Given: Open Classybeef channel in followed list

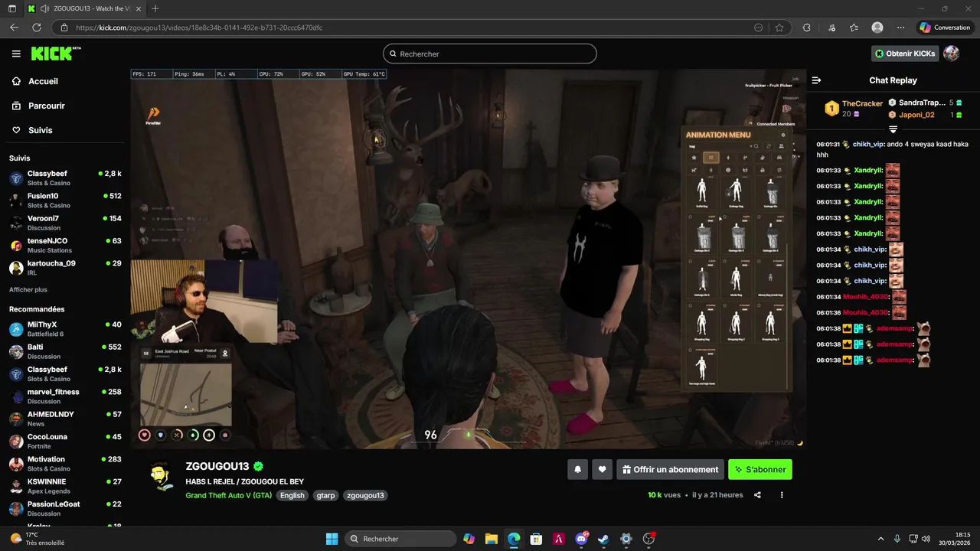Looking at the screenshot, I should pos(65,178).
